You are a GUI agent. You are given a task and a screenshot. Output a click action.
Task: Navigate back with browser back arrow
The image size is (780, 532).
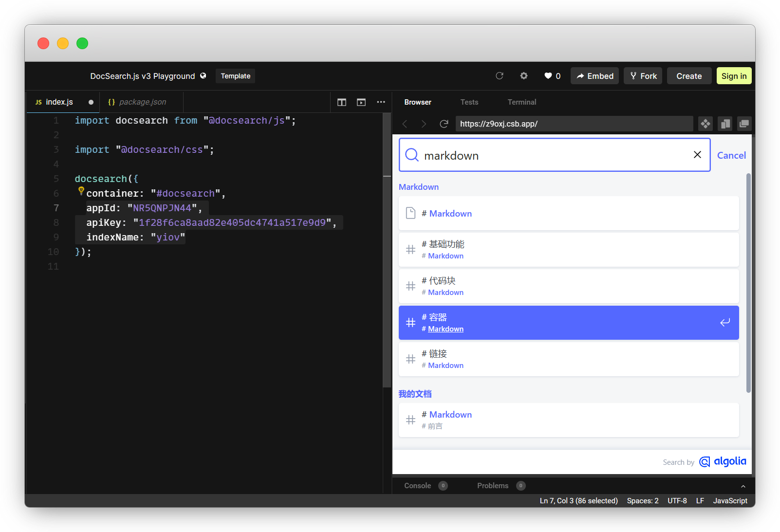tap(405, 124)
